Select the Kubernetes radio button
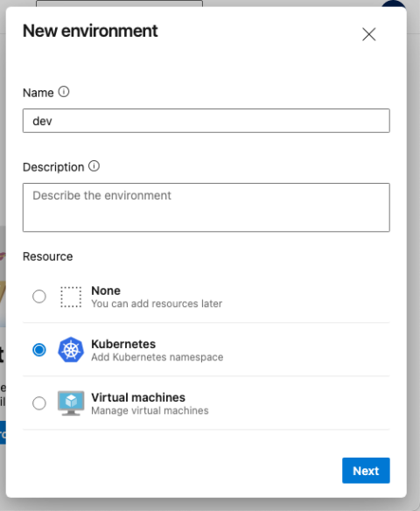This screenshot has width=420, height=511. 39,350
